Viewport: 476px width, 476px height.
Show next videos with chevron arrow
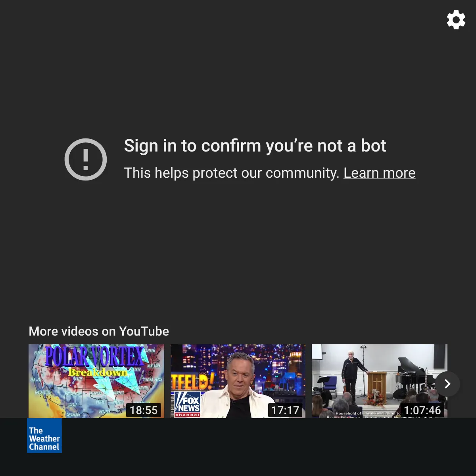[x=447, y=384]
